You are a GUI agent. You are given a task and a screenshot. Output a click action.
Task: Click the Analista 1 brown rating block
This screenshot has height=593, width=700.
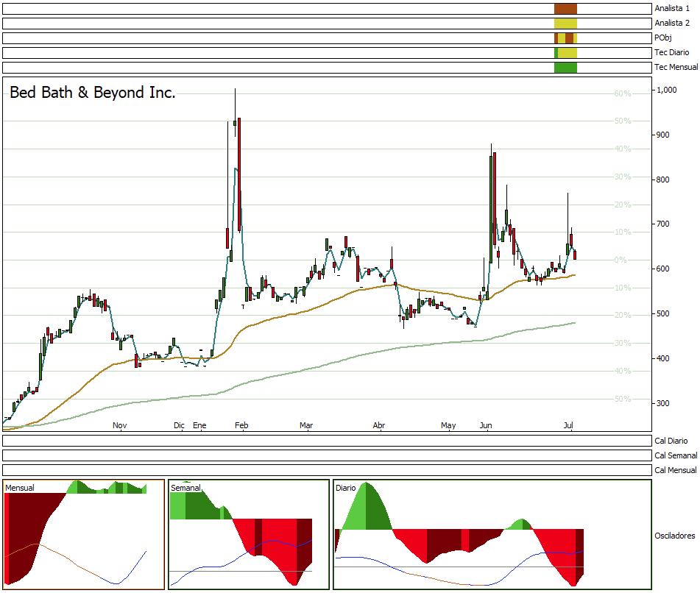pos(565,9)
